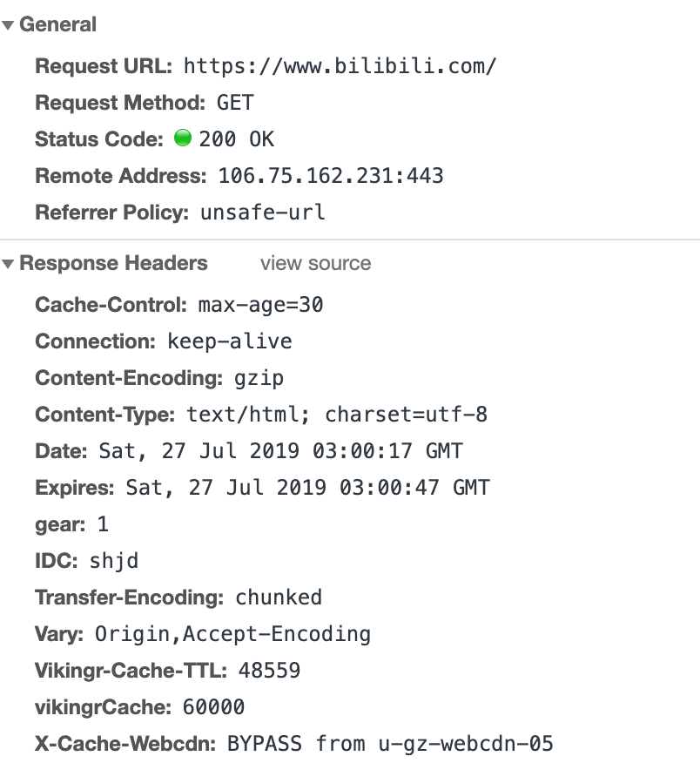Click the Transfer-Encoding chunked value

279,598
